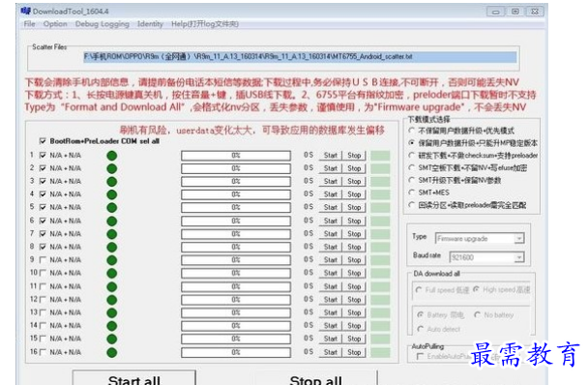This screenshot has height=385, width=588.
Task: Uncheck the row 5 port checkbox
Action: (43, 207)
